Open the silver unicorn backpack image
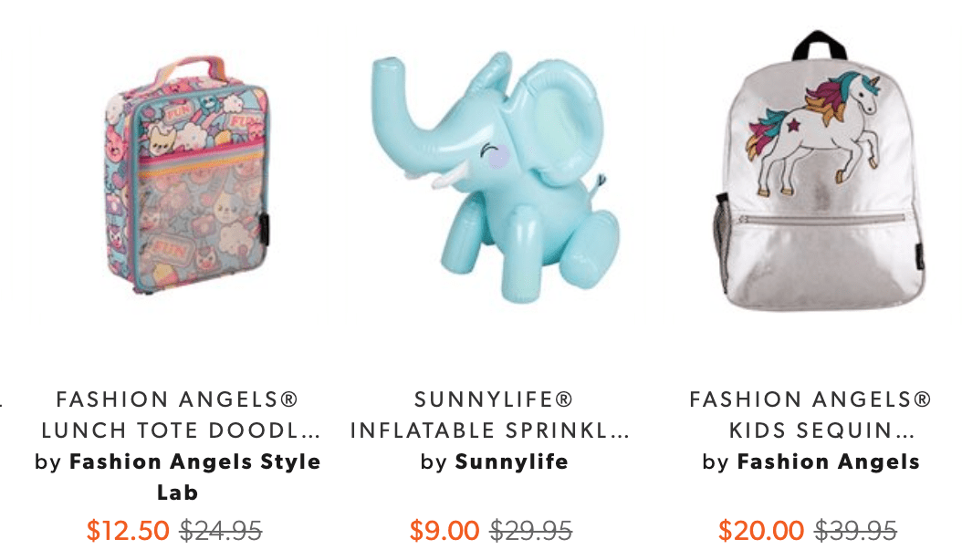This screenshot has height=560, width=962. pyautogui.click(x=821, y=171)
